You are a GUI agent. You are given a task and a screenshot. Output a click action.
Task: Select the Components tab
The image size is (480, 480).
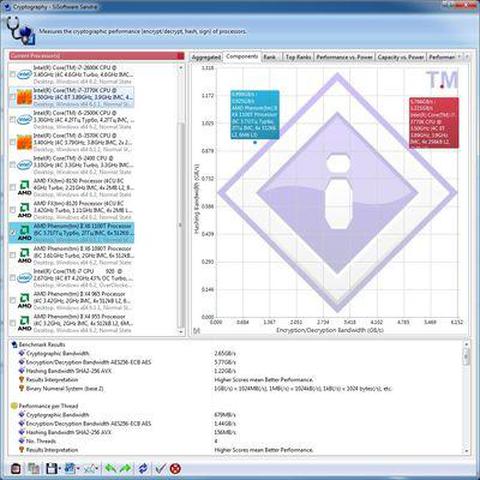click(242, 57)
